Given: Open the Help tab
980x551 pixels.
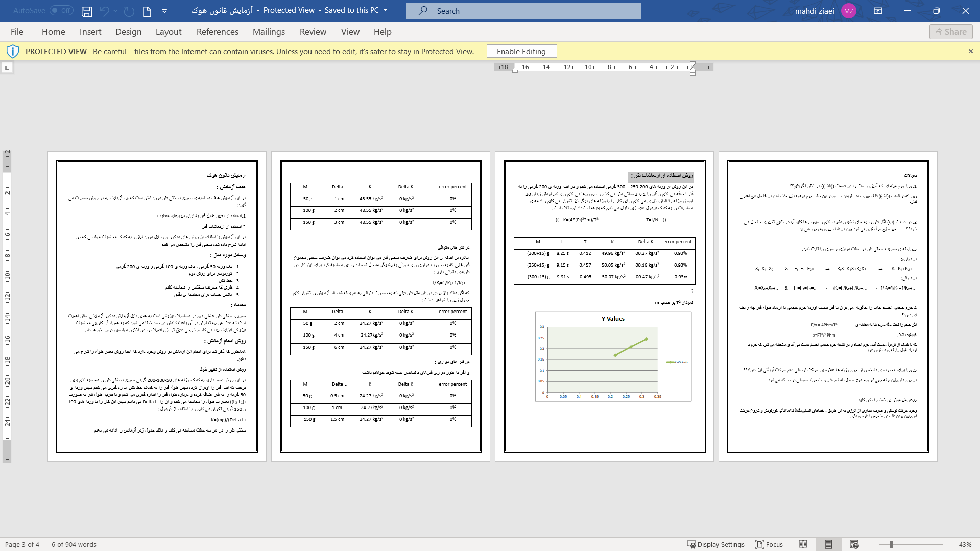Looking at the screenshot, I should (383, 32).
